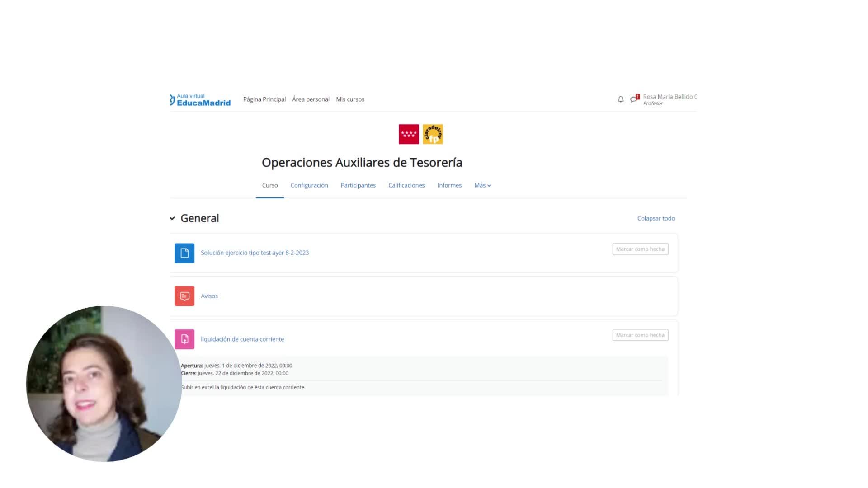Click the EducaMadrid Aula virtual logo
Image resolution: width=868 pixels, height=488 pixels.
pyautogui.click(x=201, y=99)
